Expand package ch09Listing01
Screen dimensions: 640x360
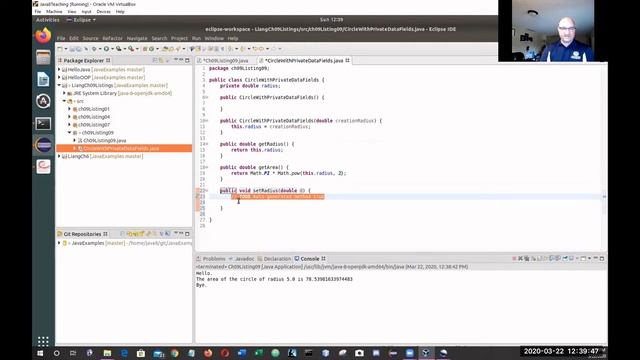point(70,109)
